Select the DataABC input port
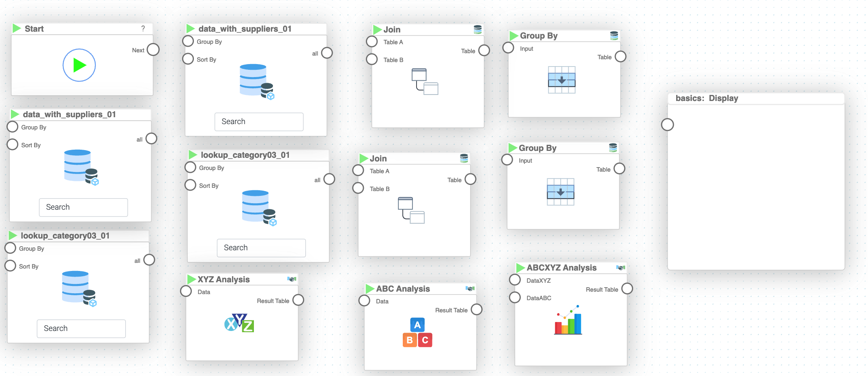Image resolution: width=868 pixels, height=376 pixels. pos(515,297)
